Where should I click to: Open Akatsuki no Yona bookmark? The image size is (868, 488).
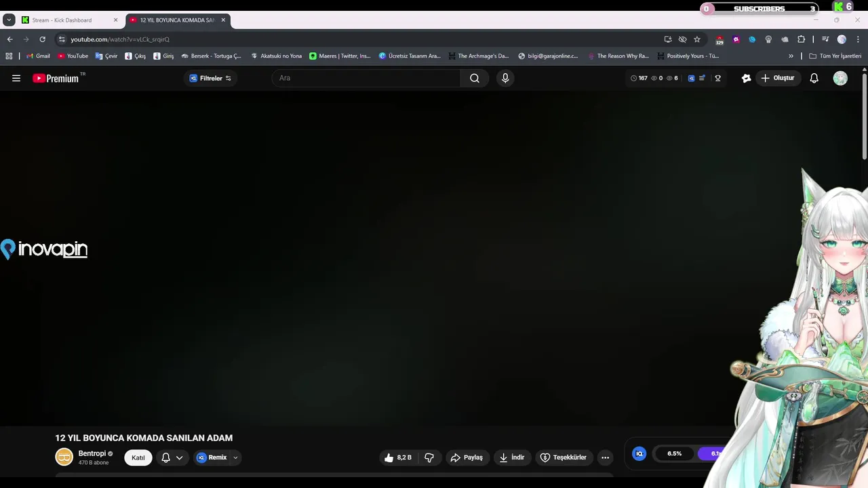(x=276, y=56)
